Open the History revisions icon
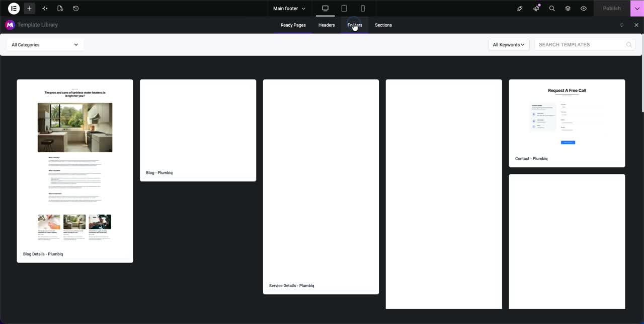 [76, 9]
